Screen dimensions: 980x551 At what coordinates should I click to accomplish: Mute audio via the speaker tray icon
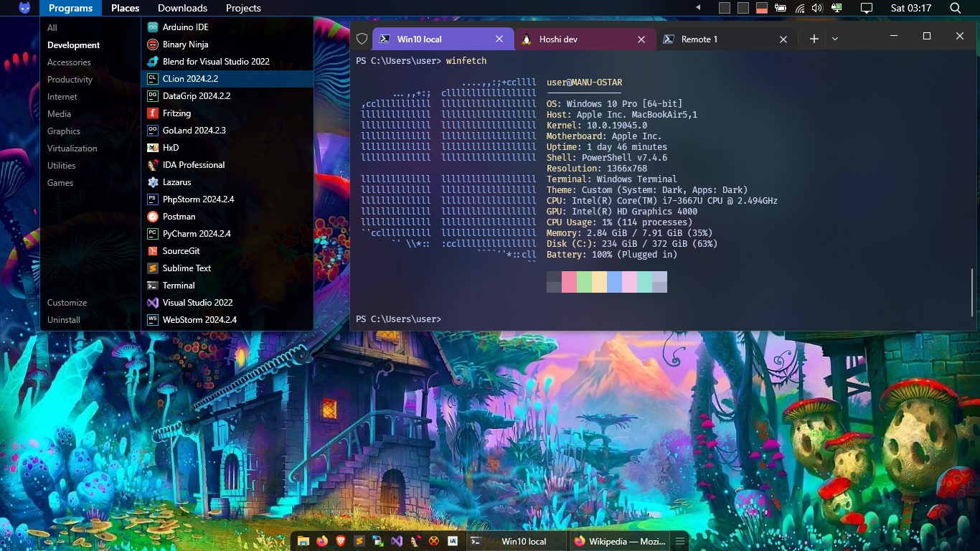click(x=818, y=8)
